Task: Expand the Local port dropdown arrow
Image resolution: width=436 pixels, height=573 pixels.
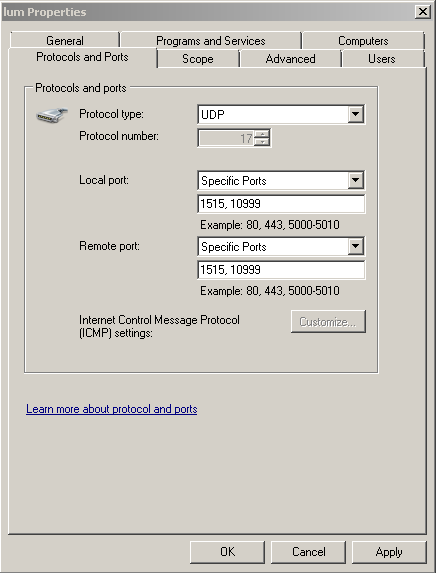Action: [x=355, y=180]
